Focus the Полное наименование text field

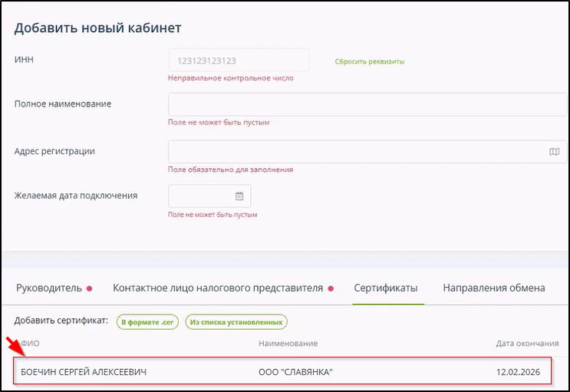(x=367, y=104)
